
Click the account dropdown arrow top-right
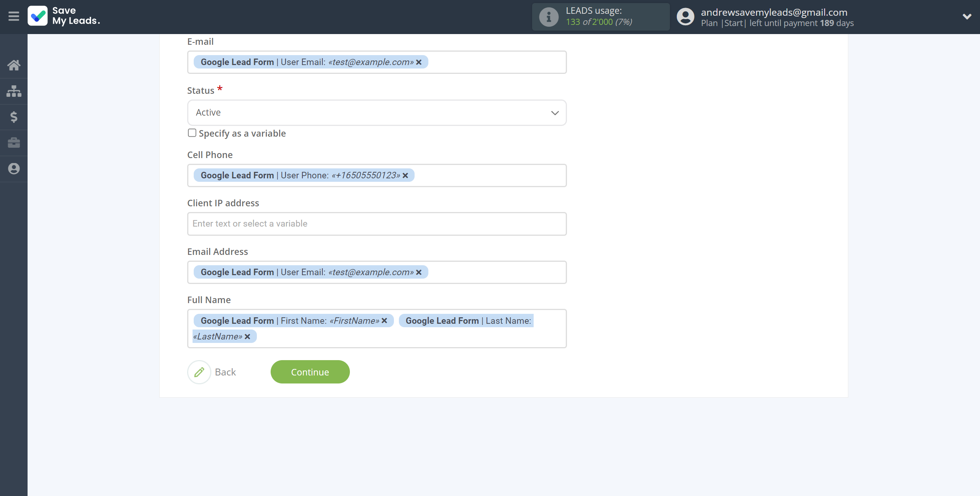(967, 16)
